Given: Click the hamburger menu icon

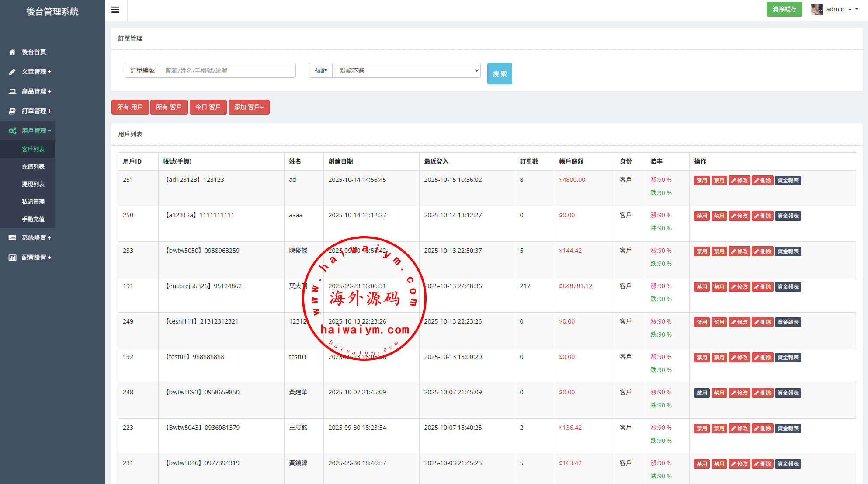Looking at the screenshot, I should [x=115, y=10].
